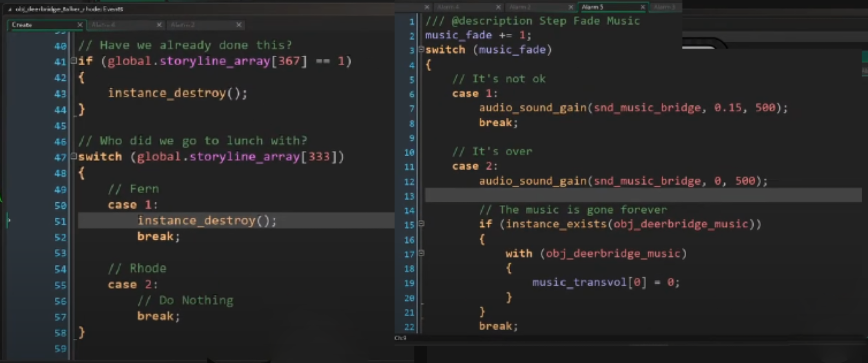The width and height of the screenshot is (868, 363).
Task: Click the empty highlighted line 13
Action: (x=643, y=195)
